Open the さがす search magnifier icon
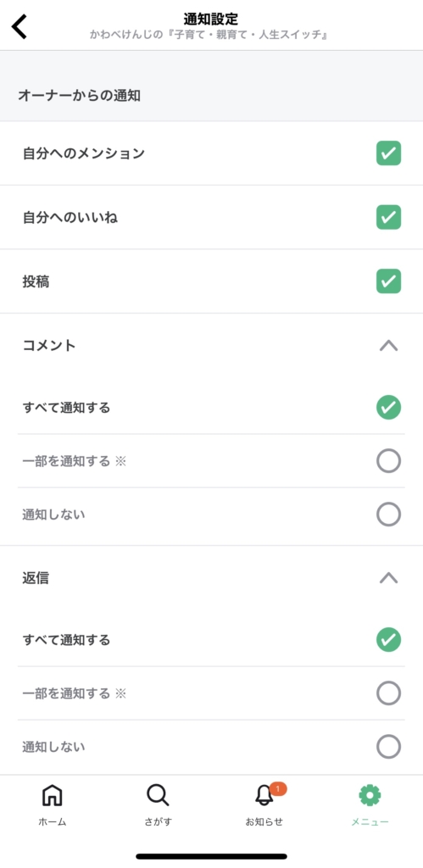This screenshot has height=868, width=423. (158, 795)
